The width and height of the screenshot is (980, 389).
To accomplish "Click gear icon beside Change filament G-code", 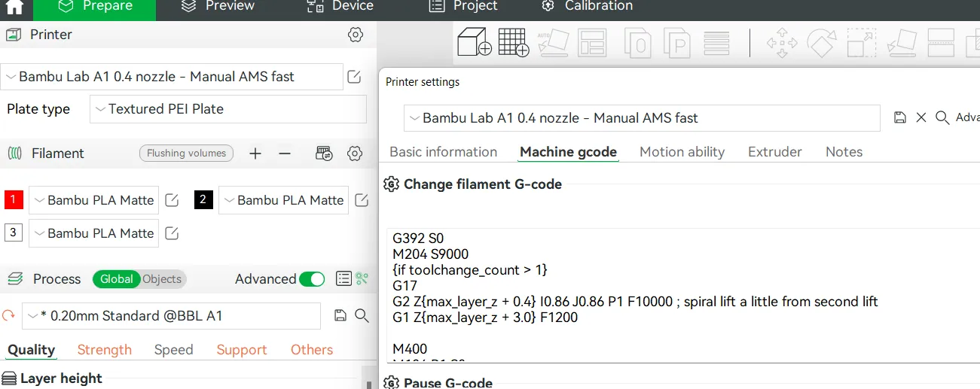I will point(391,184).
